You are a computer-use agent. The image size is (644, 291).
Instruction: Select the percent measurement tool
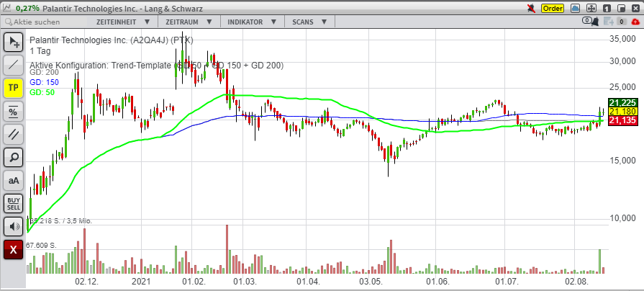point(13,111)
